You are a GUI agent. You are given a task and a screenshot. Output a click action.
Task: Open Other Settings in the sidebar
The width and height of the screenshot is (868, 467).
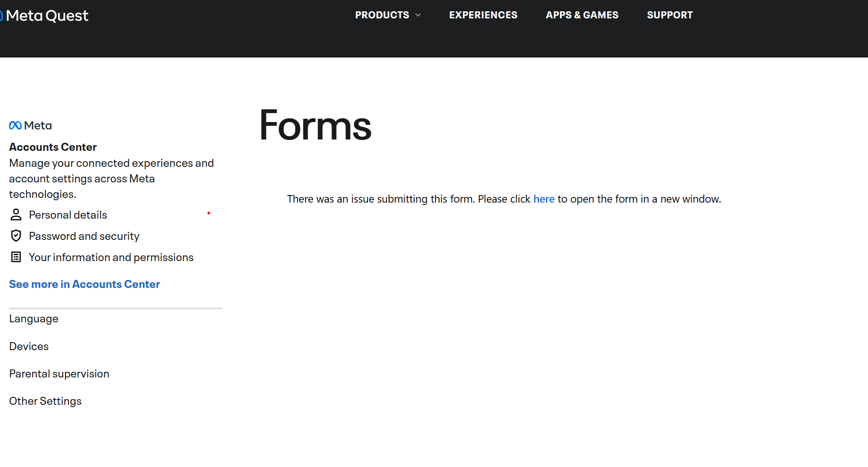[45, 401]
